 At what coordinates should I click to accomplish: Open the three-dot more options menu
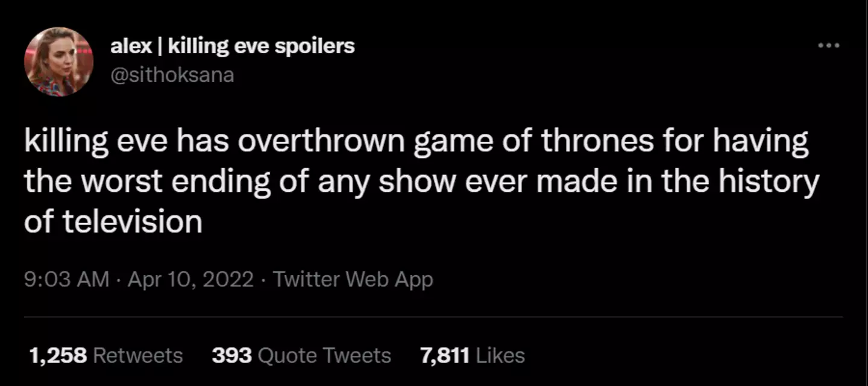click(x=828, y=46)
